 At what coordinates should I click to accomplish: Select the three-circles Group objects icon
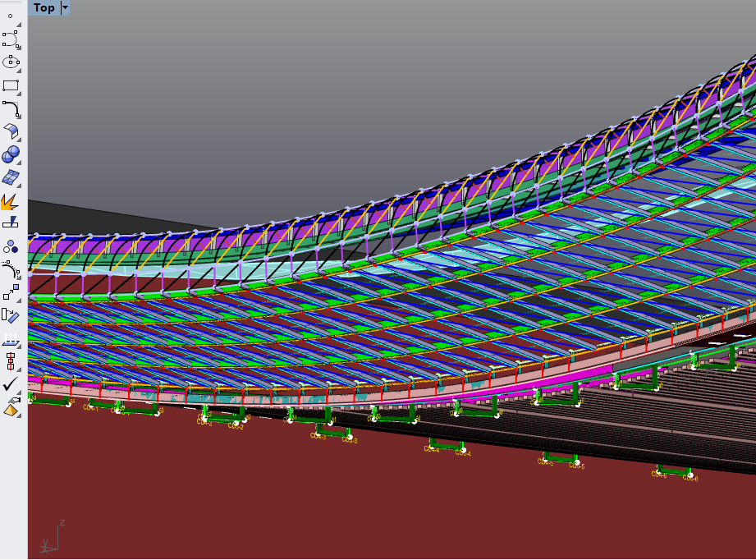coord(11,246)
